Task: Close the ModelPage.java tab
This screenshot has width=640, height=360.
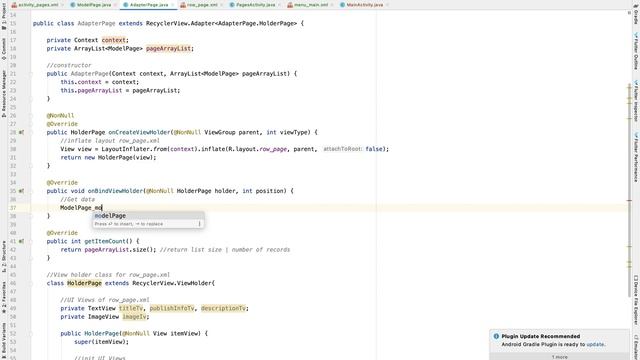Action: point(115,5)
